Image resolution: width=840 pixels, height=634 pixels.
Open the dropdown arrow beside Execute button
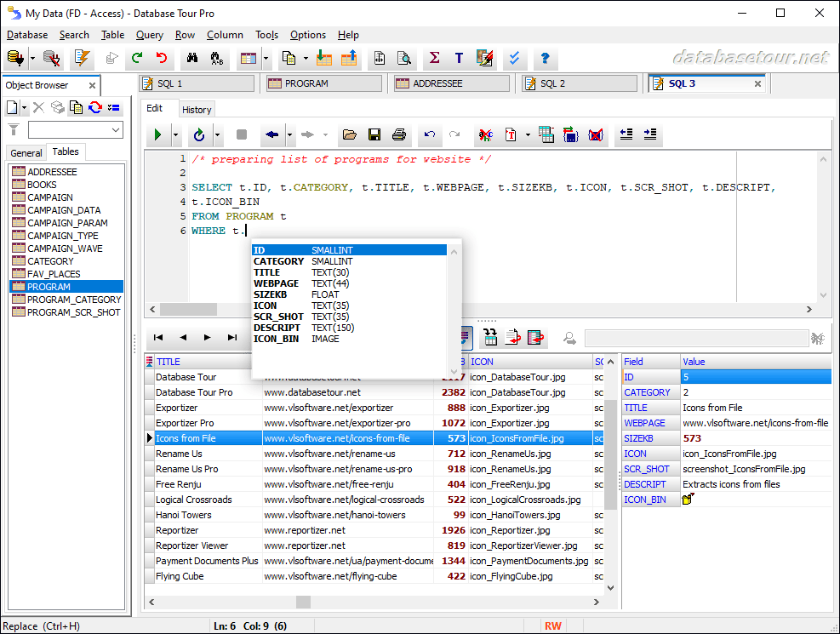tap(176, 134)
